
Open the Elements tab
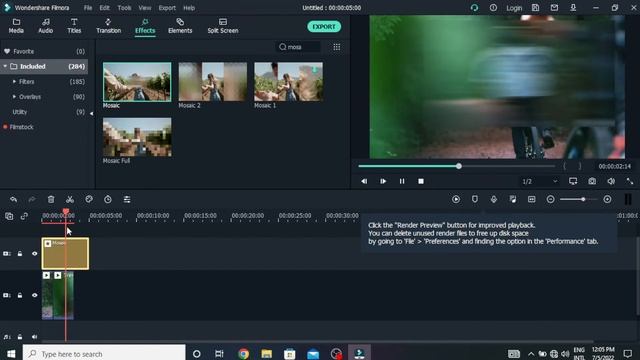(x=180, y=26)
